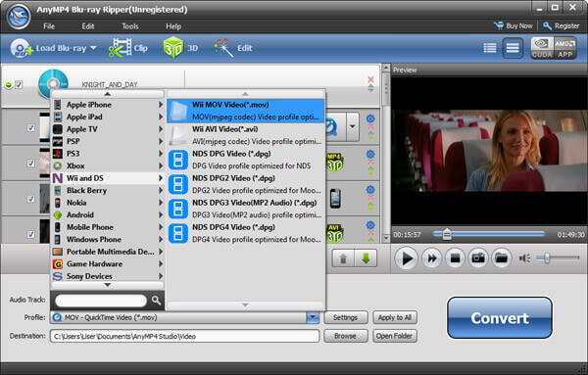Click the AVI 3D profile icon
The height and width of the screenshot is (375, 588).
tap(334, 234)
